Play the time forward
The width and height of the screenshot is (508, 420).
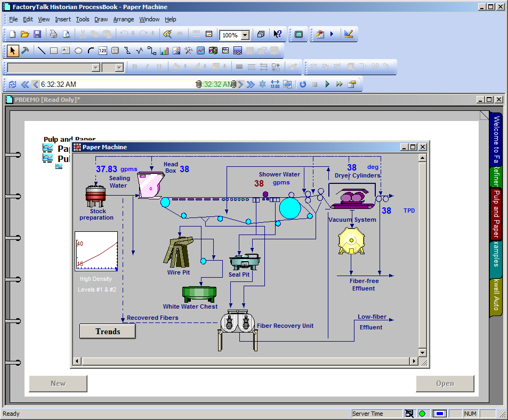pos(327,84)
